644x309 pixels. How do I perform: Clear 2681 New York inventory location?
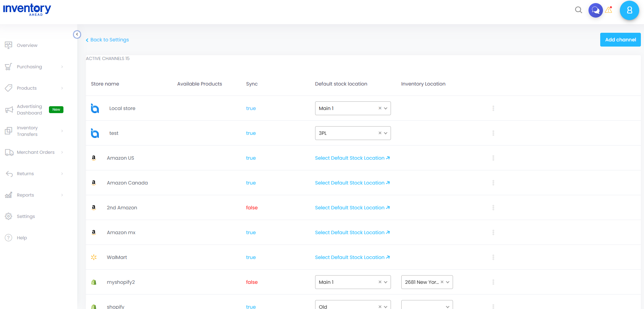(x=442, y=282)
